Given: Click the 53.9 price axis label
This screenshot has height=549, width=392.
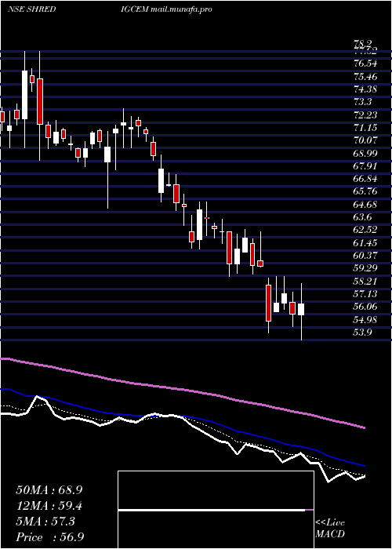Looking at the screenshot, I should [362, 333].
